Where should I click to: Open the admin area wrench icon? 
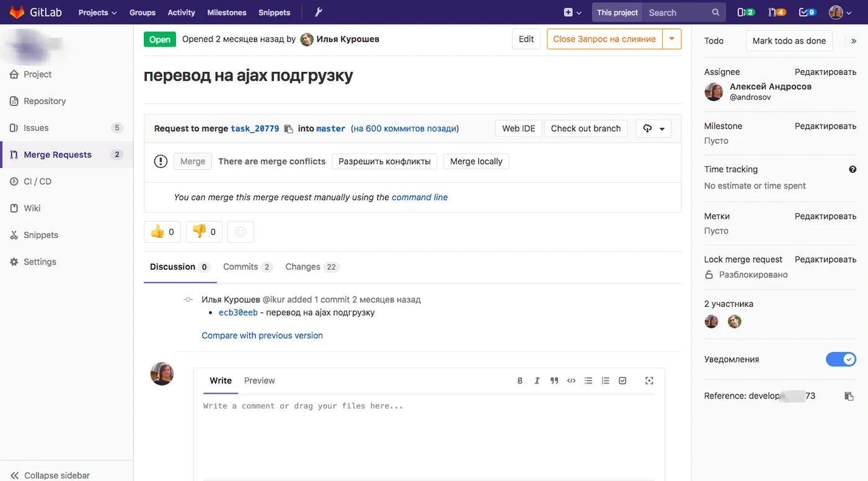[319, 12]
